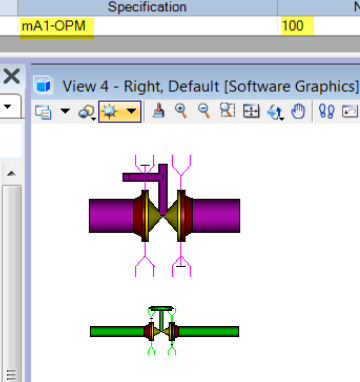Click the Specification column header
Image resolution: width=360 pixels, height=382 pixels.
pos(147,7)
